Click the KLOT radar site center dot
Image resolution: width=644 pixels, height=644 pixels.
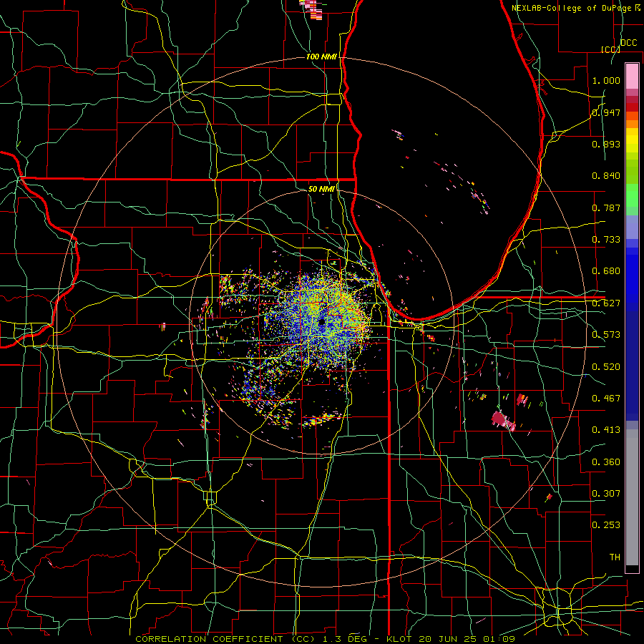click(x=321, y=321)
